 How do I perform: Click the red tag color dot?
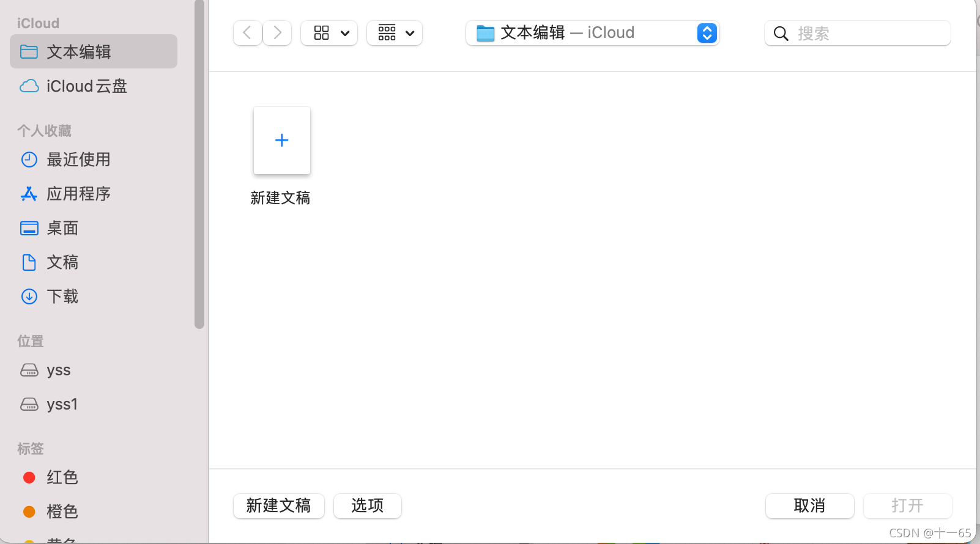pos(29,477)
